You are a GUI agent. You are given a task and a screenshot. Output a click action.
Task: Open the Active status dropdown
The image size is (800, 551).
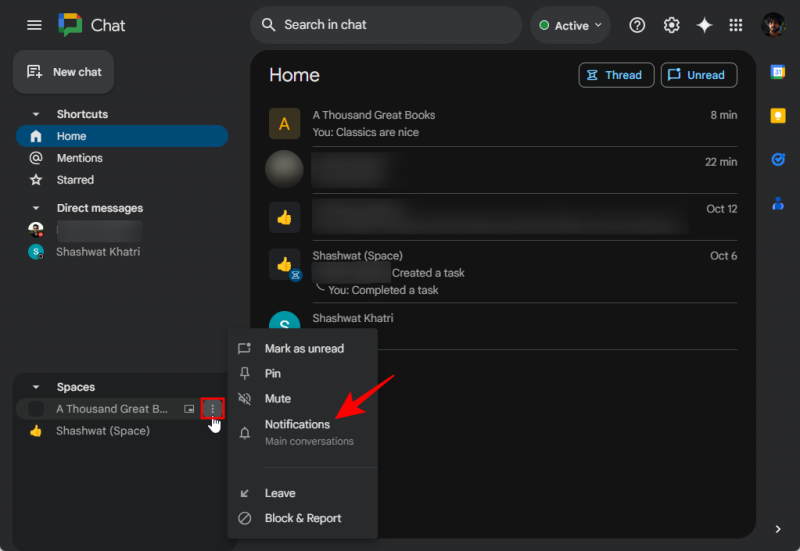571,26
